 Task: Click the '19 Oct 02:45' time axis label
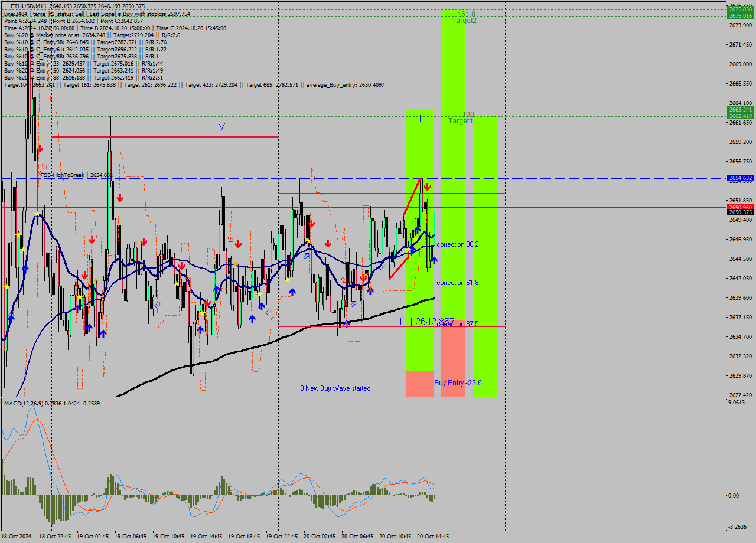[92, 537]
